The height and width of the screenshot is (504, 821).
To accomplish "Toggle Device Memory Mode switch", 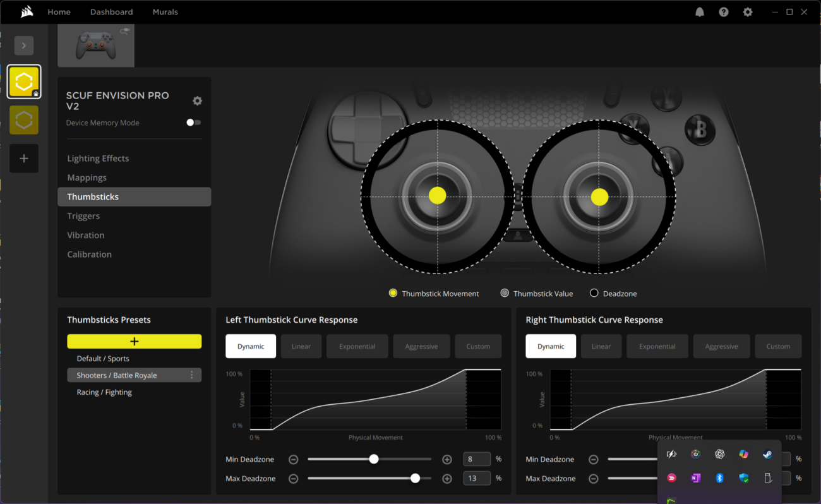I will point(194,123).
